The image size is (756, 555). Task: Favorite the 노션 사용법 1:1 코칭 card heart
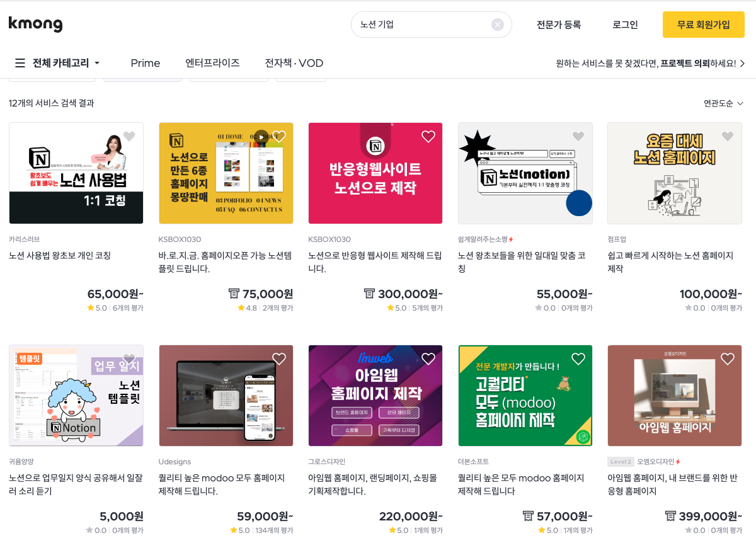pos(129,136)
